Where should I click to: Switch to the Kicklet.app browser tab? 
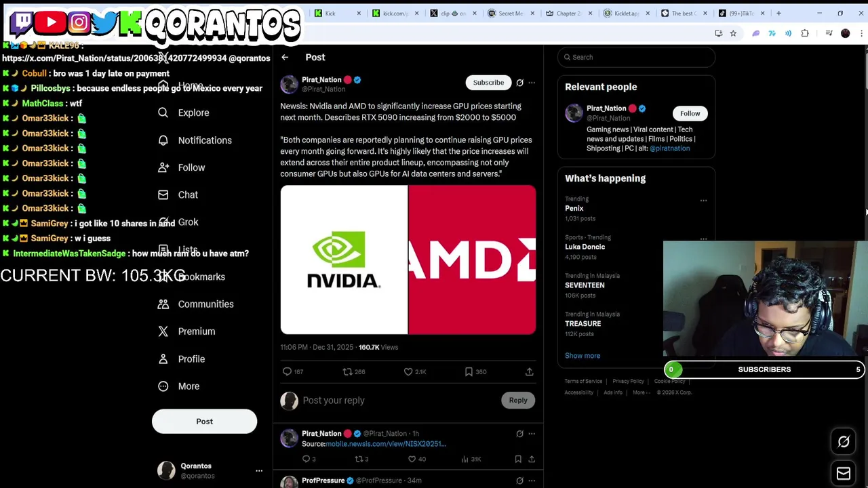pos(626,13)
